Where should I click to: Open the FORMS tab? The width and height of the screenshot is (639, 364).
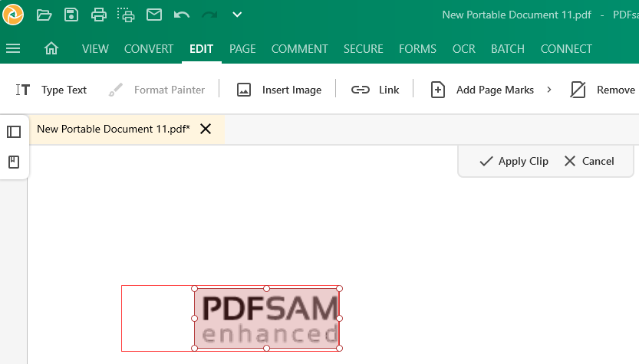click(418, 49)
